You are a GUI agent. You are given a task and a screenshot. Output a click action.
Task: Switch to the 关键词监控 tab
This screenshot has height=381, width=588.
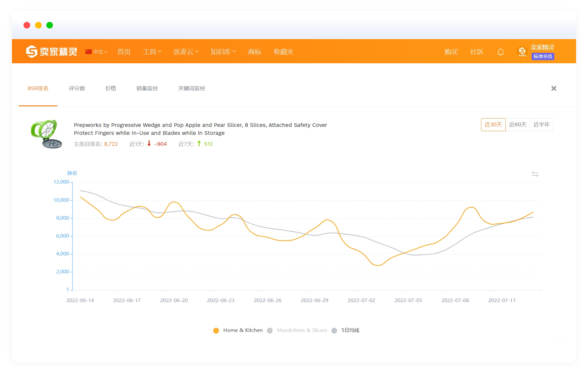[192, 88]
